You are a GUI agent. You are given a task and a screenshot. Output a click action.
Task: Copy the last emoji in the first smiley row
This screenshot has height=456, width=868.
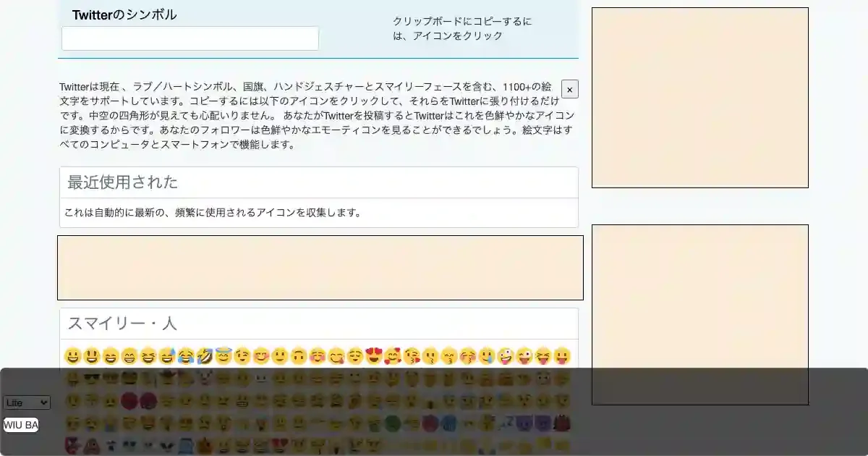point(562,356)
